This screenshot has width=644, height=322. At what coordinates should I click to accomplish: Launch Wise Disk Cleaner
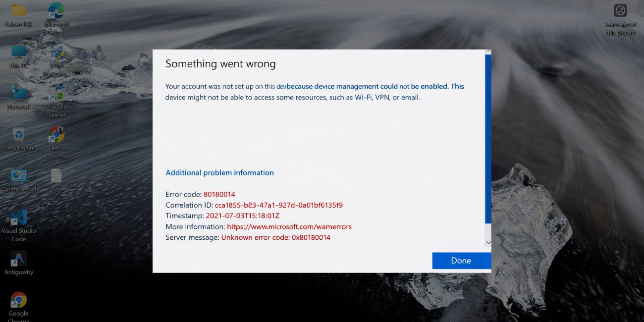pyautogui.click(x=55, y=94)
